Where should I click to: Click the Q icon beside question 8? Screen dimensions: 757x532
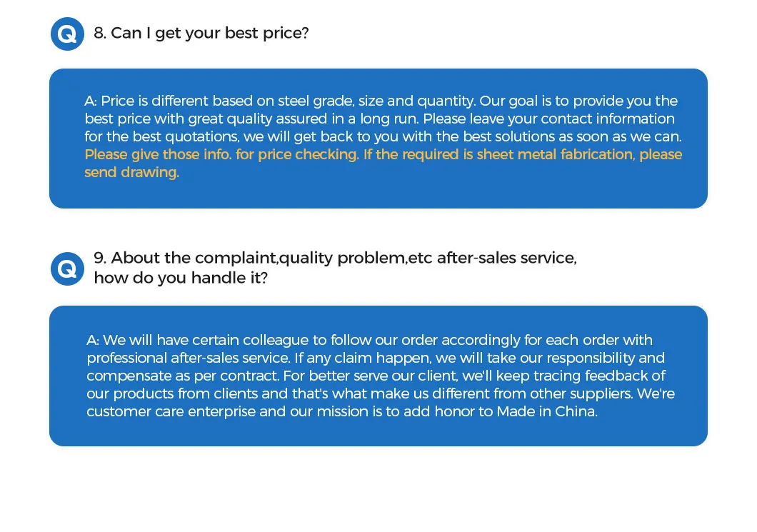[x=67, y=34]
